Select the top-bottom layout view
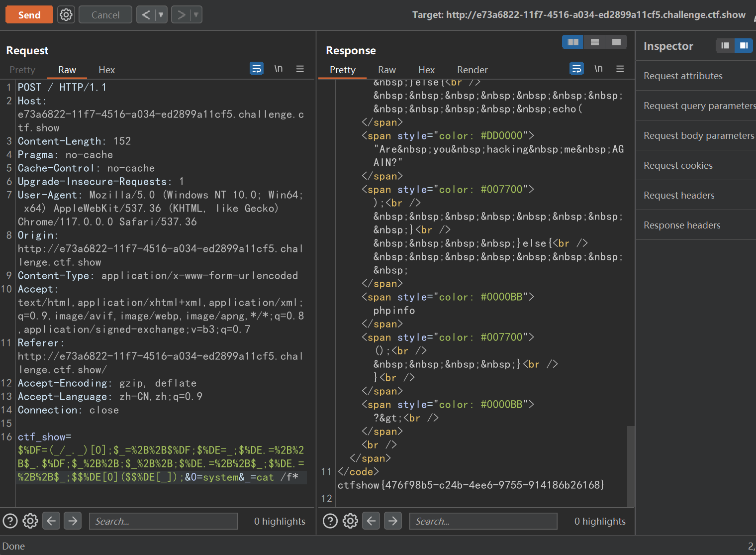The image size is (756, 555). tap(594, 42)
